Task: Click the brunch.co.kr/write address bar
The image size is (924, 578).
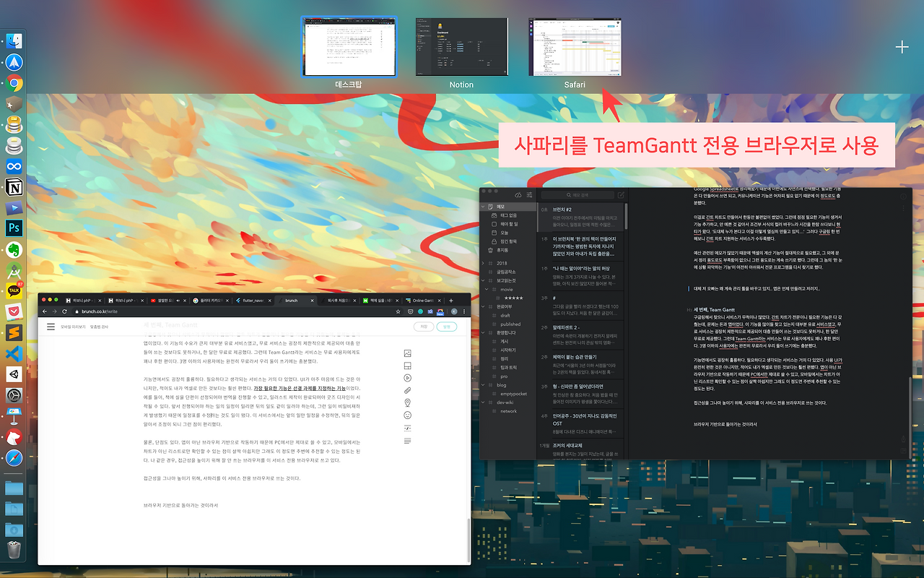Action: (x=238, y=311)
